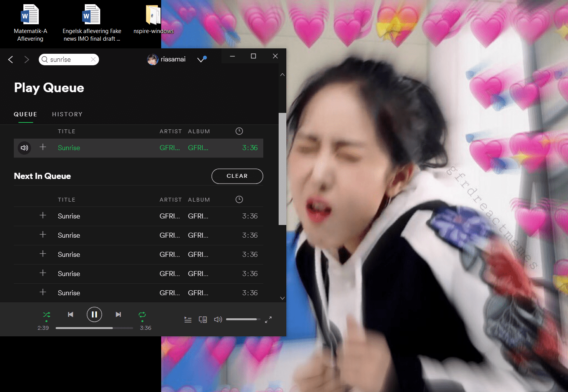This screenshot has height=392, width=568.
Task: Click the scroll down arrow of the Spotify scrollbar
Action: pyautogui.click(x=282, y=298)
